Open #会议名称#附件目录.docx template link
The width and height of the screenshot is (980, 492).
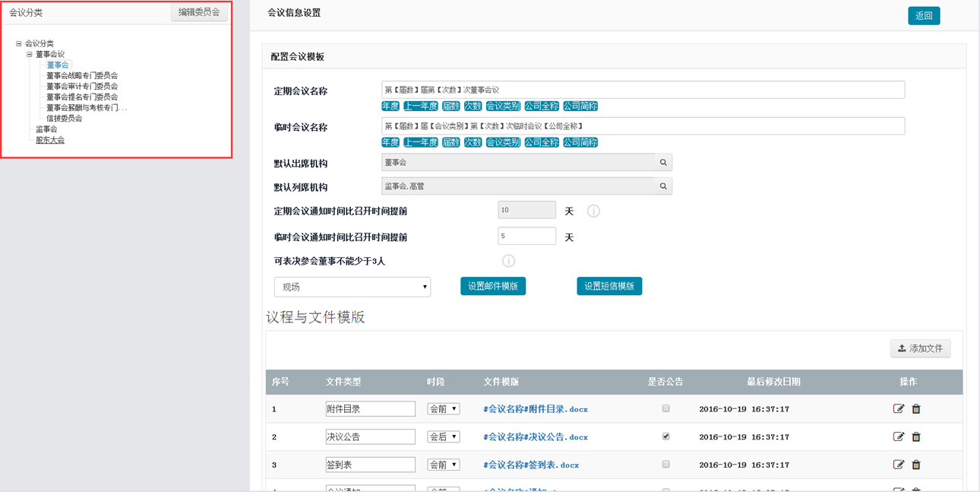536,409
